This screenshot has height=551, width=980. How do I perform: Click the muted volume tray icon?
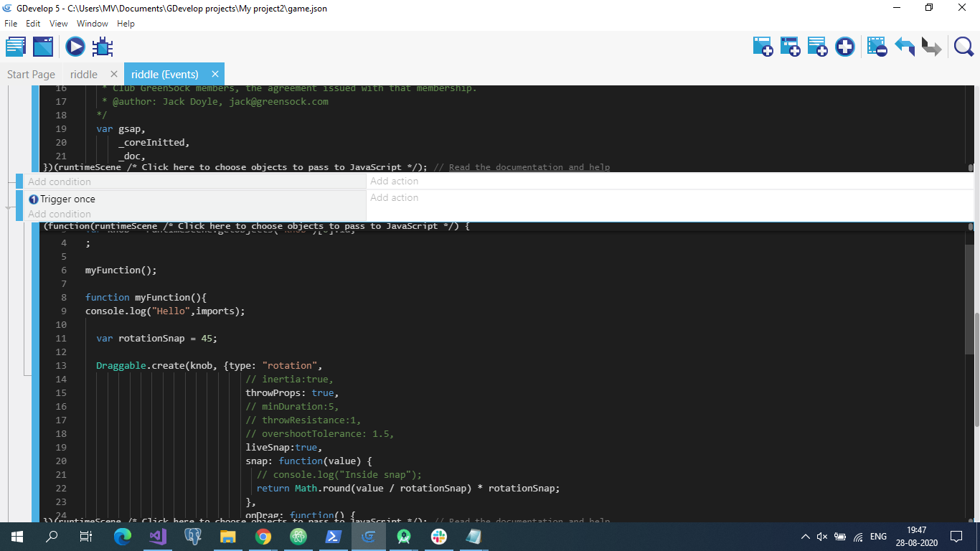pyautogui.click(x=822, y=537)
